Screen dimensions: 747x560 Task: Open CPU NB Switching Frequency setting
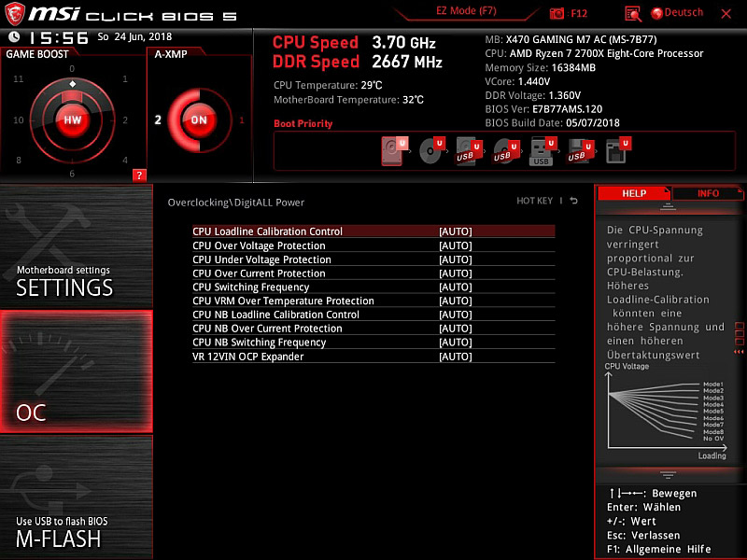coord(373,343)
